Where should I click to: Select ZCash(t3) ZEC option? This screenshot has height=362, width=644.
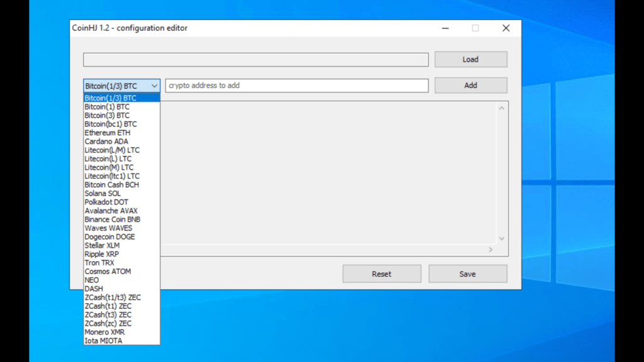[121, 315]
